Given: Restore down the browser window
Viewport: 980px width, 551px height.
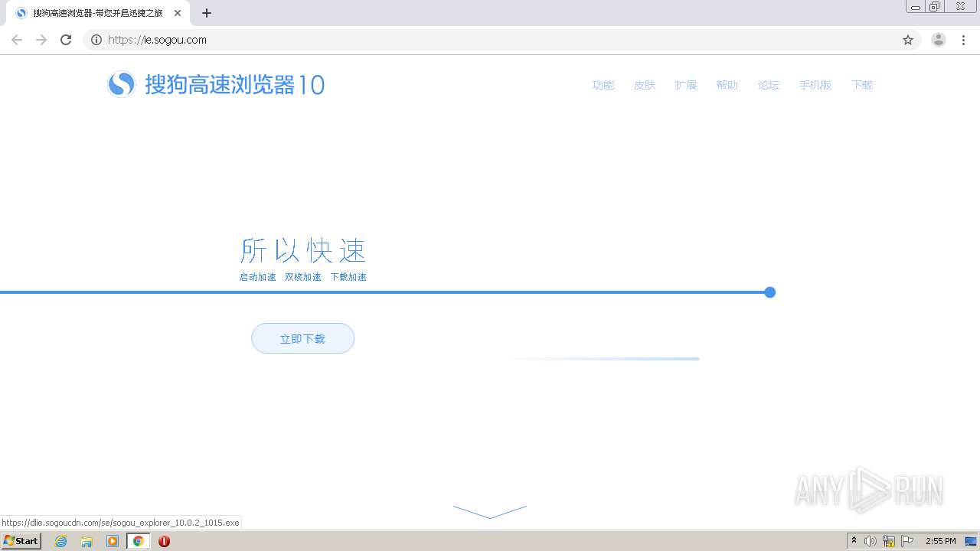Looking at the screenshot, I should pos(935,6).
